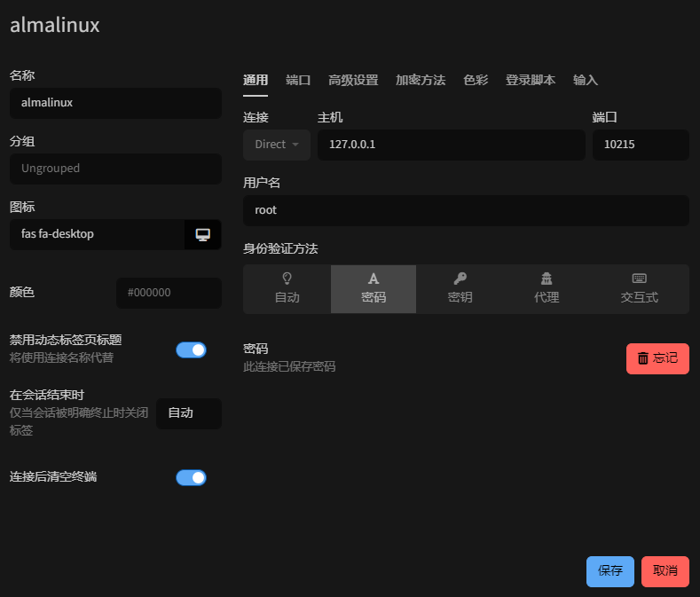700x597 pixels.
Task: Open the 加密方法 tab
Action: point(421,81)
